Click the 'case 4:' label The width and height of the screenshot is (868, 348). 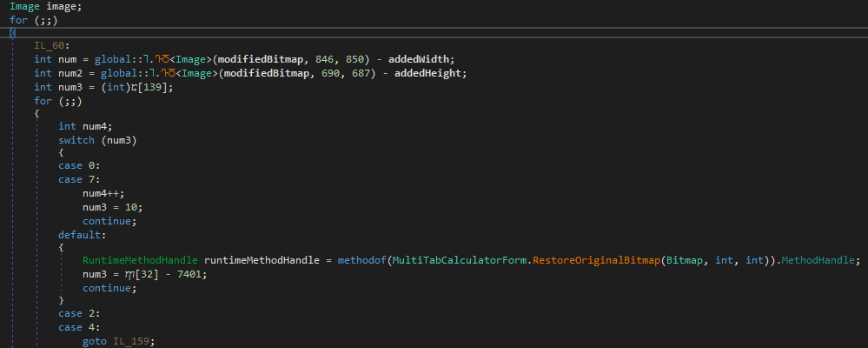(x=79, y=327)
